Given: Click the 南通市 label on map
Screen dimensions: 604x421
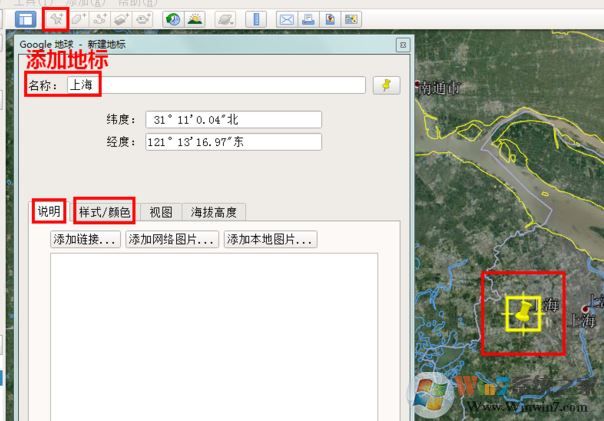Looking at the screenshot, I should click(439, 88).
